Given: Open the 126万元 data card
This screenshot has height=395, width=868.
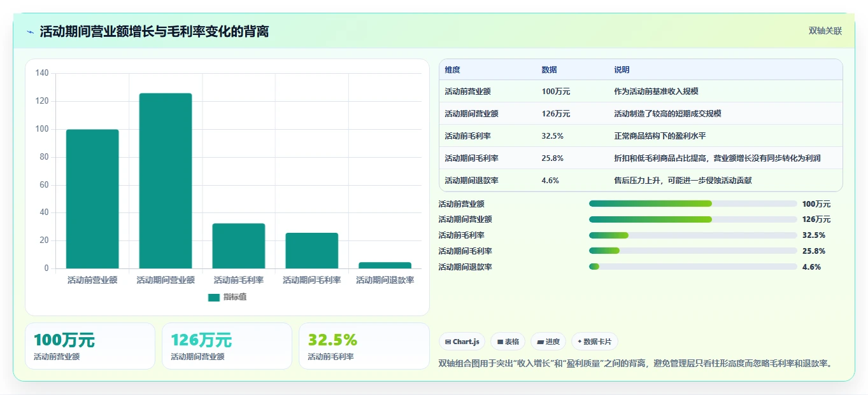Looking at the screenshot, I should tap(227, 346).
